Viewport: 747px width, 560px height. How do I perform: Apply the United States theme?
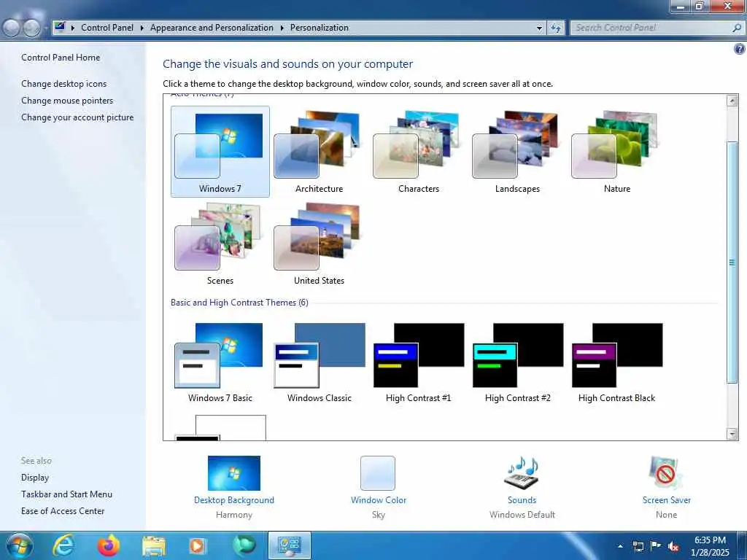coord(319,244)
